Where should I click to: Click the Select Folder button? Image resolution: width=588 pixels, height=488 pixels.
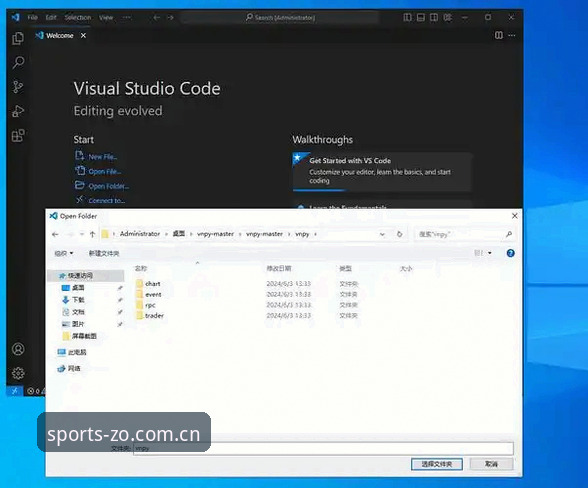(437, 464)
